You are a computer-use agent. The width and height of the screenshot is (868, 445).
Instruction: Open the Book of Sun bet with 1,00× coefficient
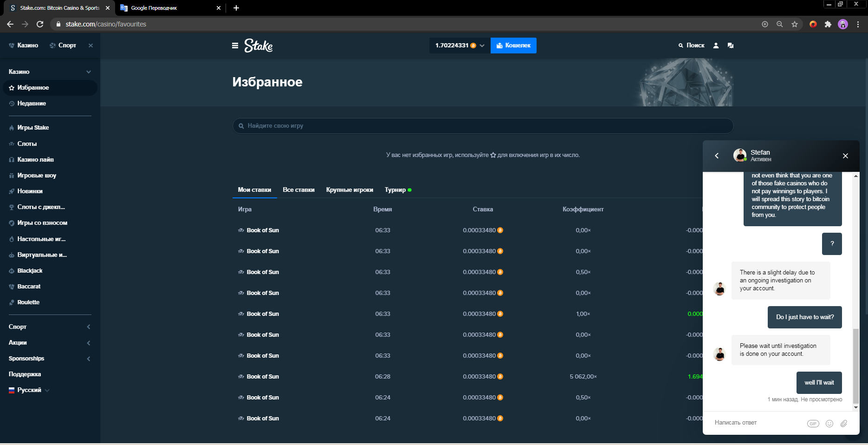pyautogui.click(x=263, y=314)
